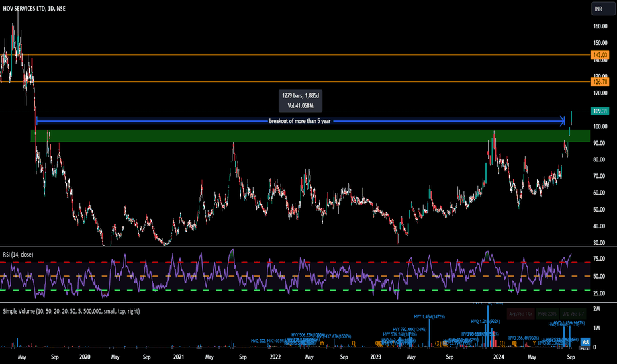
Task: Click the U/D Vol: 6.7 table cell
Action: point(573,314)
